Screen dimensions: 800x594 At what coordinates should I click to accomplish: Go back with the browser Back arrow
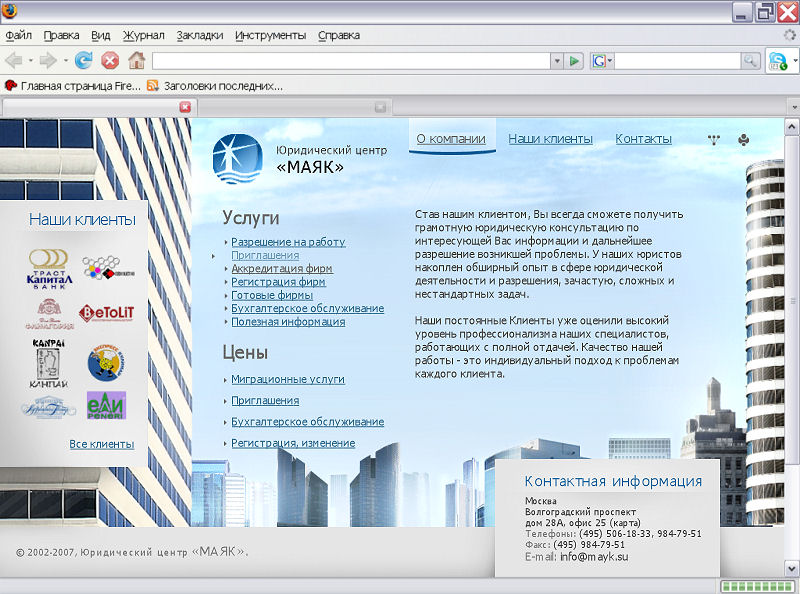14,61
